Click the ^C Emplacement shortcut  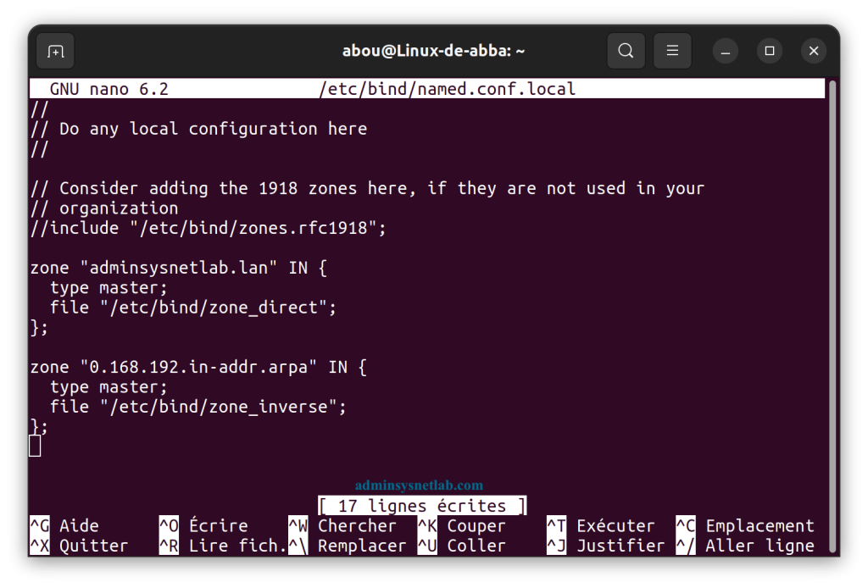745,525
